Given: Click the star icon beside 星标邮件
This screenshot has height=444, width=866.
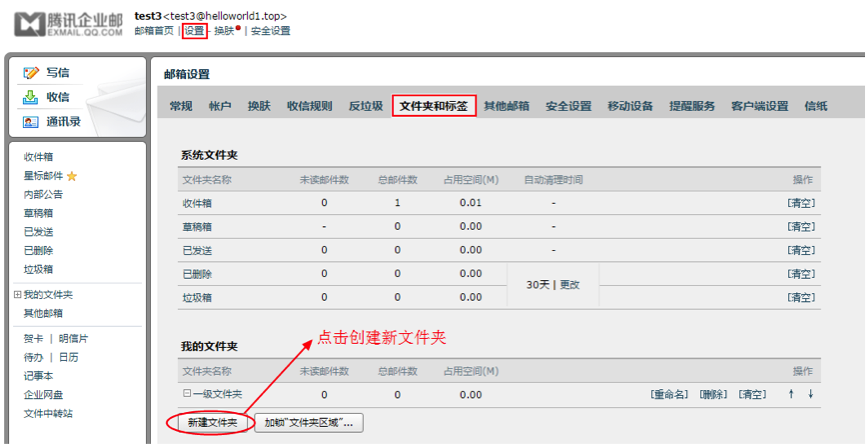Looking at the screenshot, I should [x=72, y=176].
